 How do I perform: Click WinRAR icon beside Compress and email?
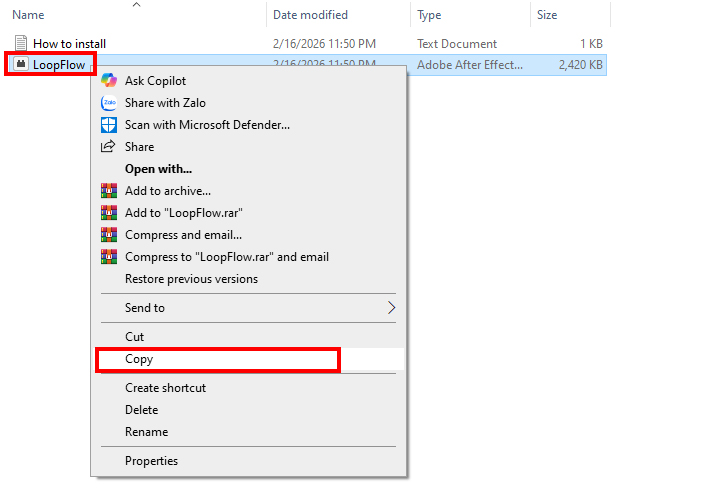tap(109, 235)
